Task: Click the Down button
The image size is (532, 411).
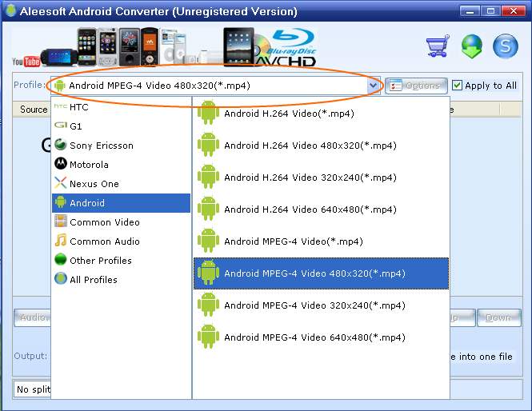Action: [498, 317]
